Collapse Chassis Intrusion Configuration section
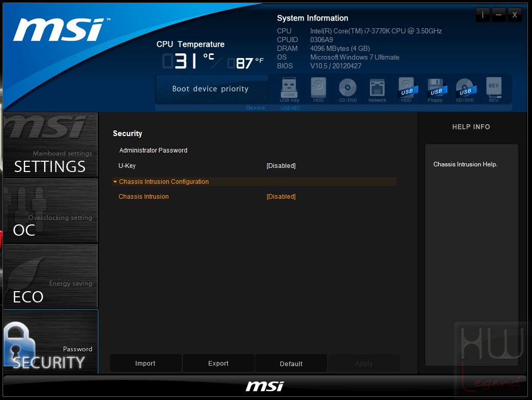532x400 pixels. click(254, 182)
